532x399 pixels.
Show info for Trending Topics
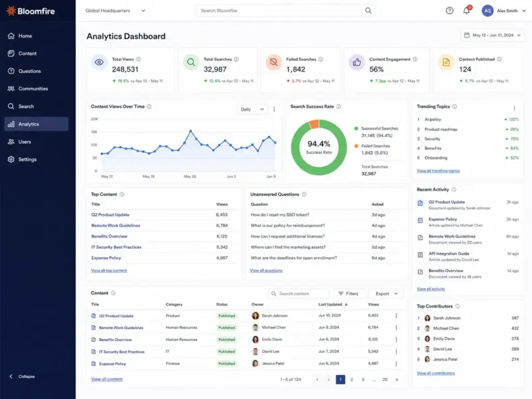455,107
